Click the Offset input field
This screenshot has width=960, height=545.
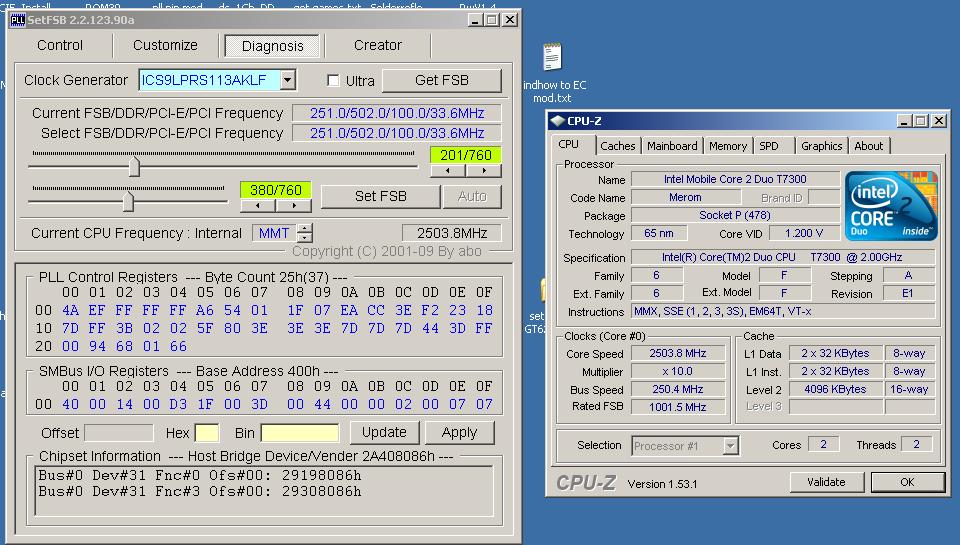point(119,433)
